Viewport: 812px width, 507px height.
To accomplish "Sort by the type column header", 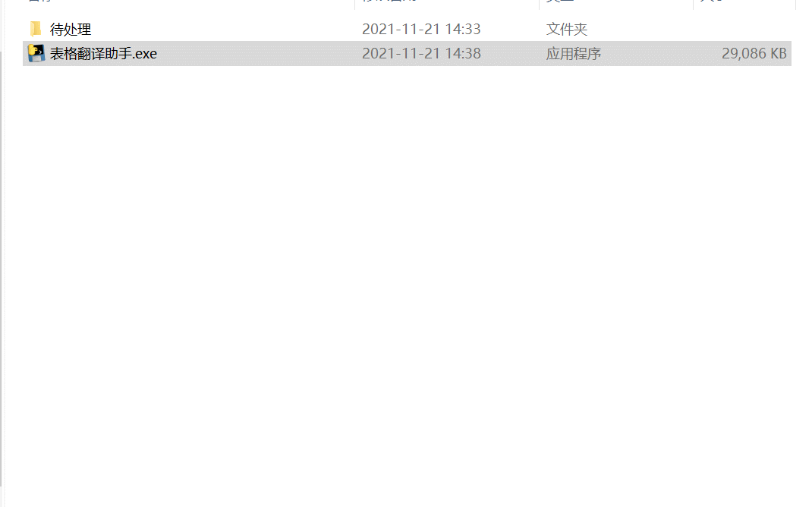I will [616, 2].
